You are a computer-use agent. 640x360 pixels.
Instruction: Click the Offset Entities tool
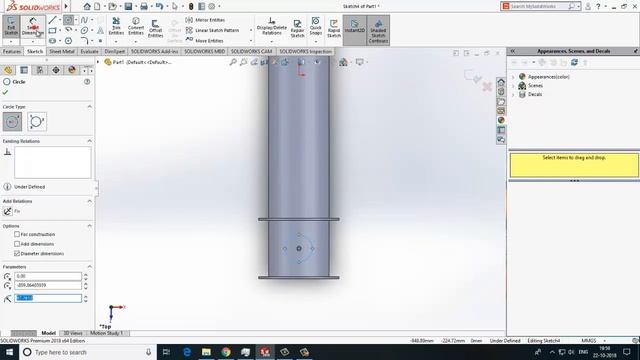[156, 29]
